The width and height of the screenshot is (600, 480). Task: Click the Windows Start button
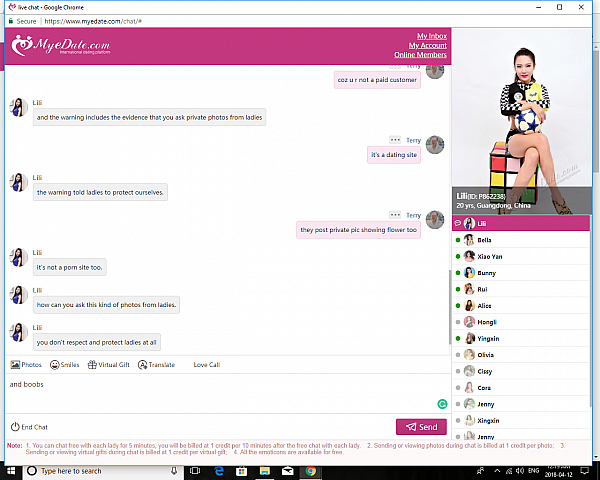click(x=12, y=471)
